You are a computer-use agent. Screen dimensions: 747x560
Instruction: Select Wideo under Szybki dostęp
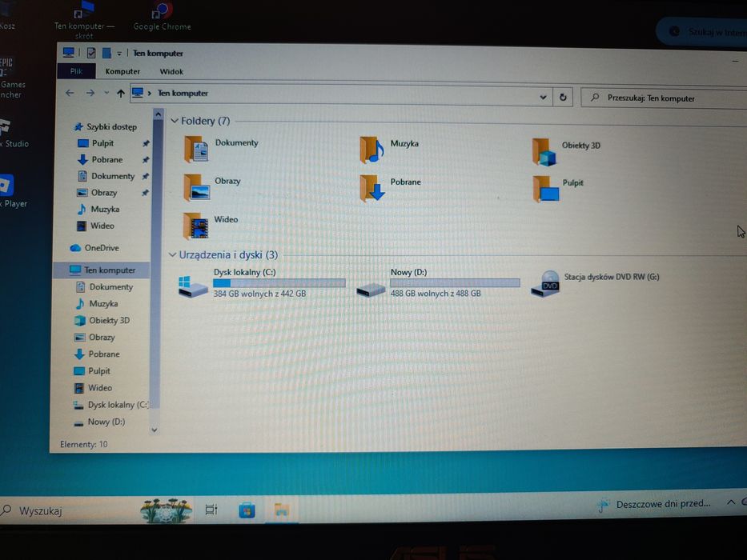tap(96, 226)
